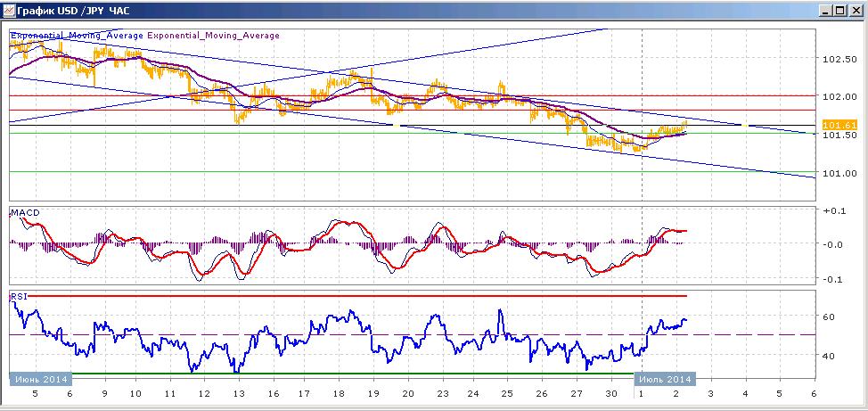Minimize the USD/JPY chart window
The width and height of the screenshot is (868, 411).
(826, 11)
